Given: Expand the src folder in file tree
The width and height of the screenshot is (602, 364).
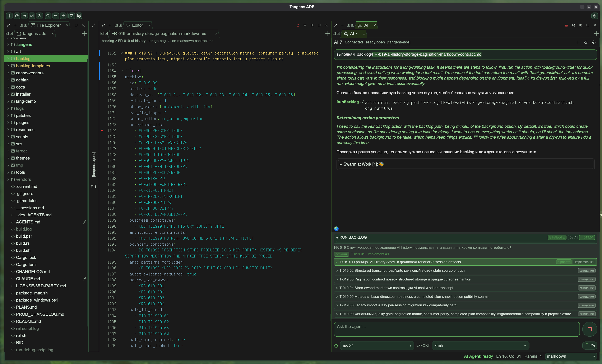Looking at the screenshot, I should pos(8,144).
